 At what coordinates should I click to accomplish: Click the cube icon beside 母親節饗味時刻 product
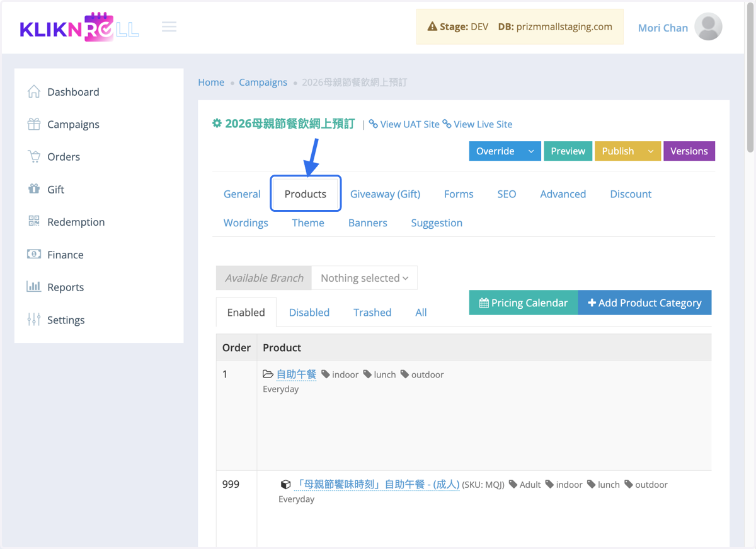[x=285, y=485]
